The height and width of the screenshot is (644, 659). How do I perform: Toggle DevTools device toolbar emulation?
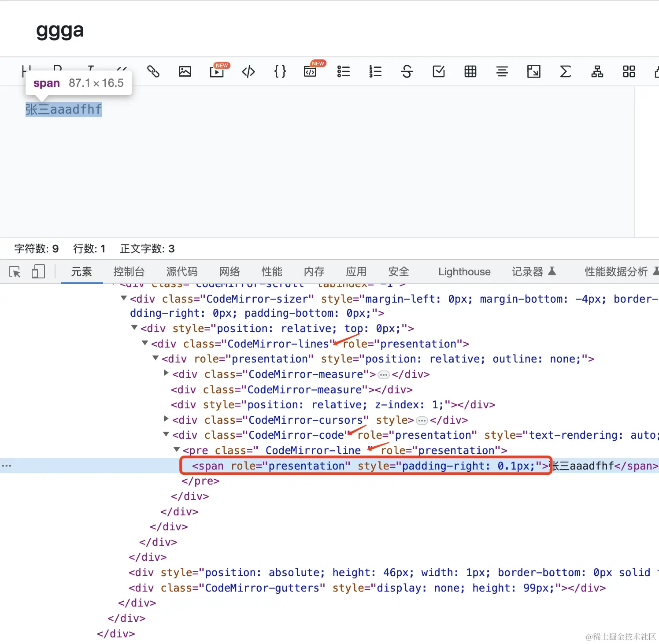(38, 271)
